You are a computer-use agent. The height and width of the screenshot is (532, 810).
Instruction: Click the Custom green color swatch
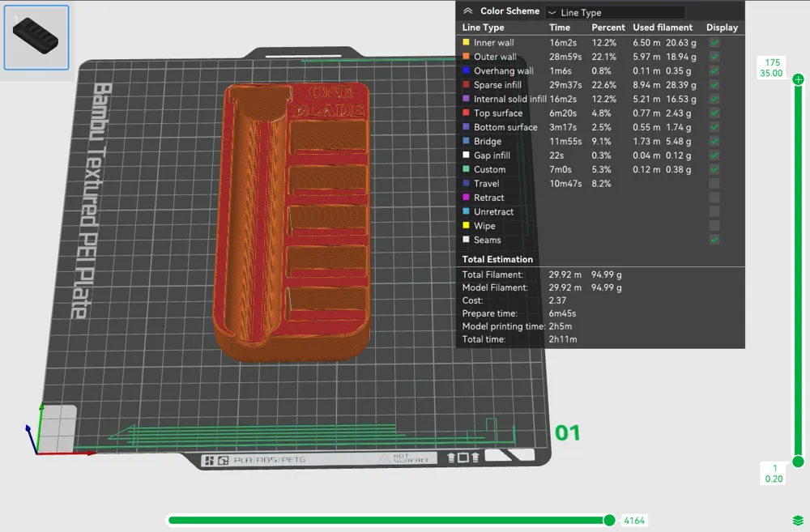click(466, 169)
